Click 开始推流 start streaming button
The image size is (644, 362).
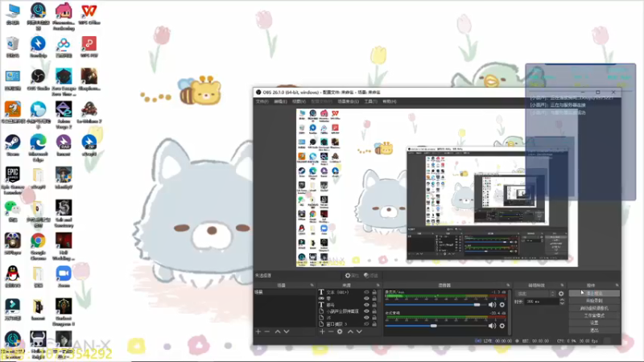click(x=594, y=293)
